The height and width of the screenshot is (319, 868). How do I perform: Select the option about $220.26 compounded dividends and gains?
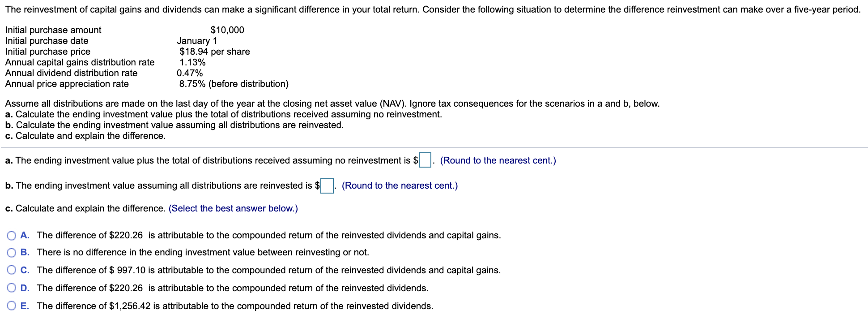coord(269,235)
